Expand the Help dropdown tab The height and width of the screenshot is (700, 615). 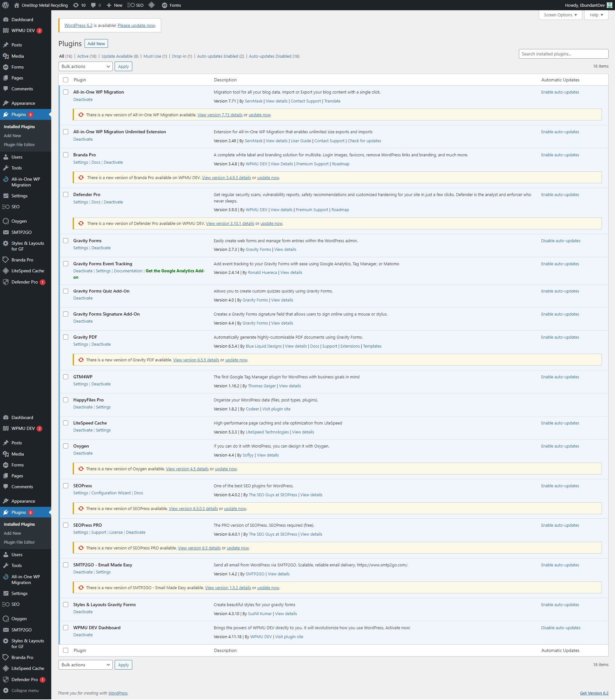pos(596,15)
